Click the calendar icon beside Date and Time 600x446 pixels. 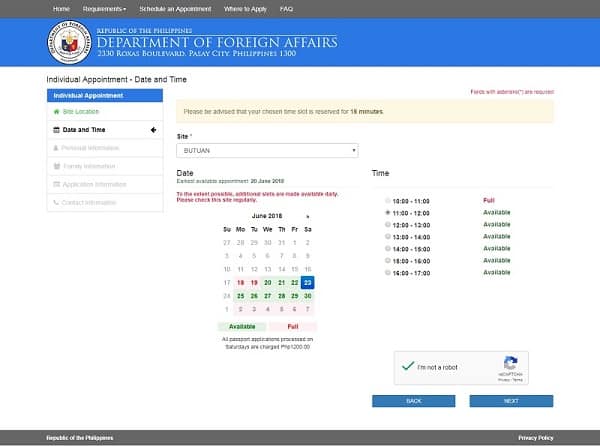tap(56, 130)
